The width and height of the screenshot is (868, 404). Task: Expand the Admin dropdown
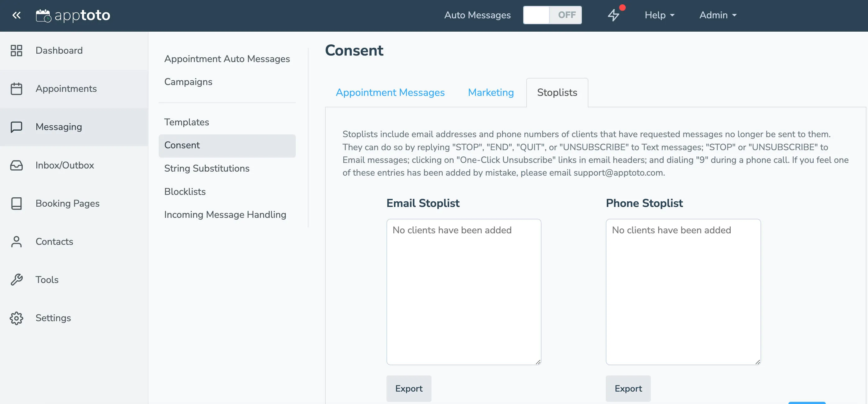point(717,15)
